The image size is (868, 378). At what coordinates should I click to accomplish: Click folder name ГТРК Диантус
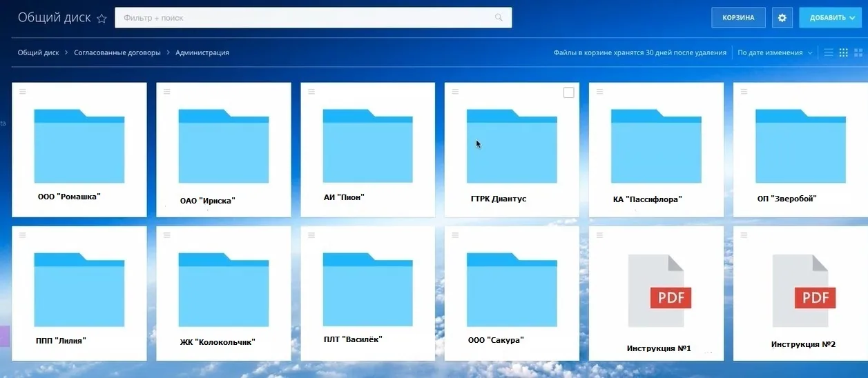pos(499,199)
